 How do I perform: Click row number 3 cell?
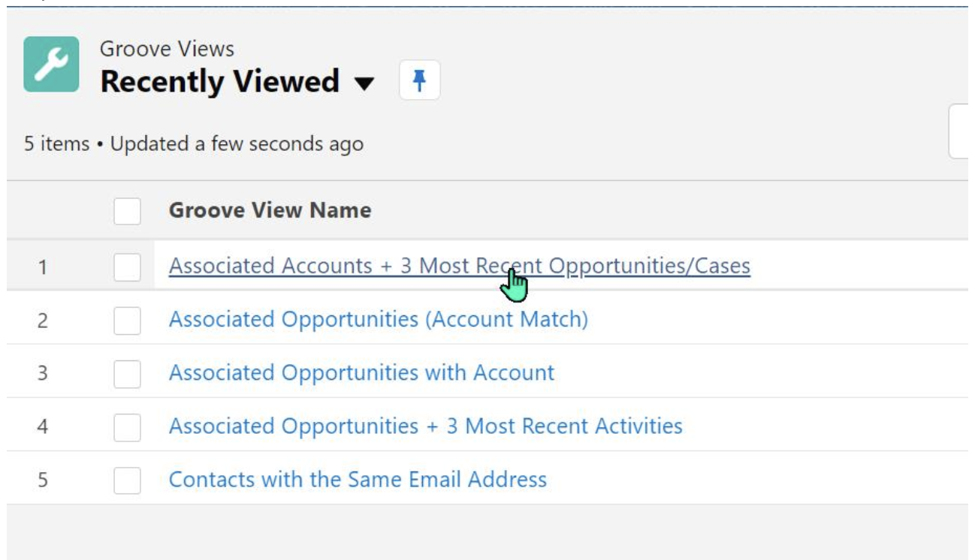[43, 373]
